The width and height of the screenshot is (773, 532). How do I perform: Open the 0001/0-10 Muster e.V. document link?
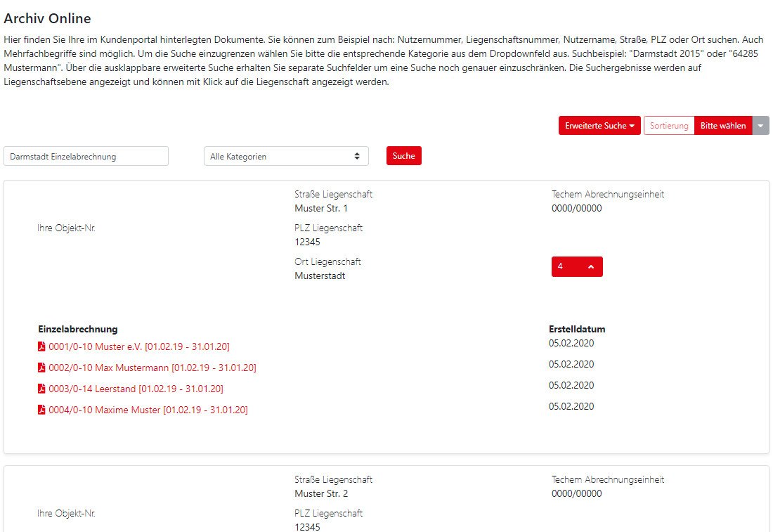tap(138, 346)
